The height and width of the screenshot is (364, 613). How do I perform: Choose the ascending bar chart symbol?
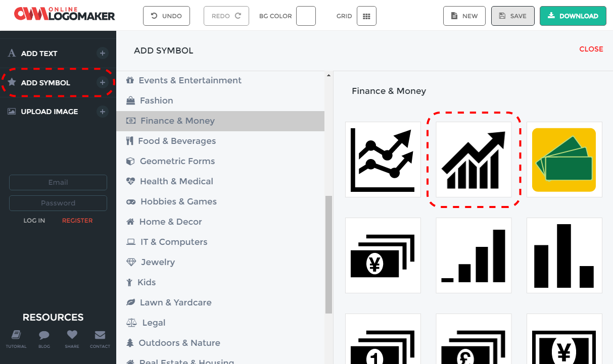tap(474, 255)
